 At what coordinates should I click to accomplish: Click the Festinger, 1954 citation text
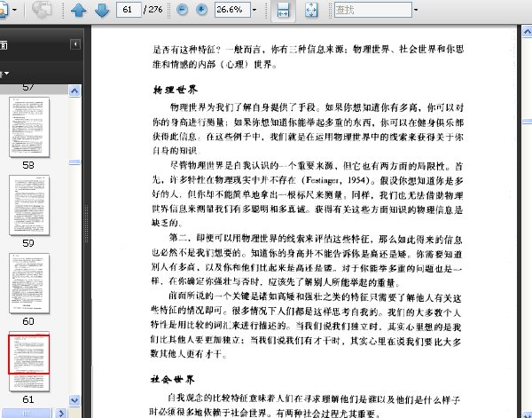pyautogui.click(x=338, y=180)
